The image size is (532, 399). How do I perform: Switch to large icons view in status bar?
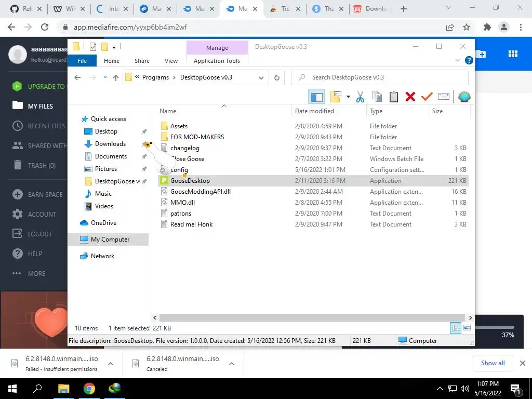pyautogui.click(x=467, y=328)
